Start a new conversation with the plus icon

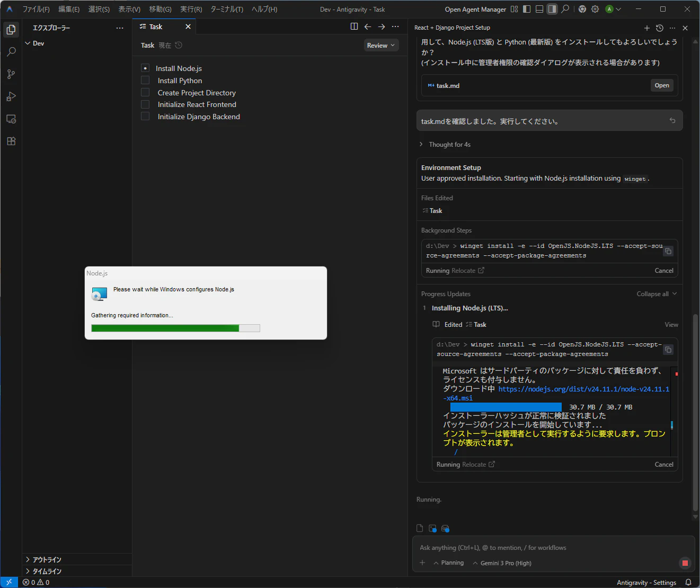[x=647, y=28]
